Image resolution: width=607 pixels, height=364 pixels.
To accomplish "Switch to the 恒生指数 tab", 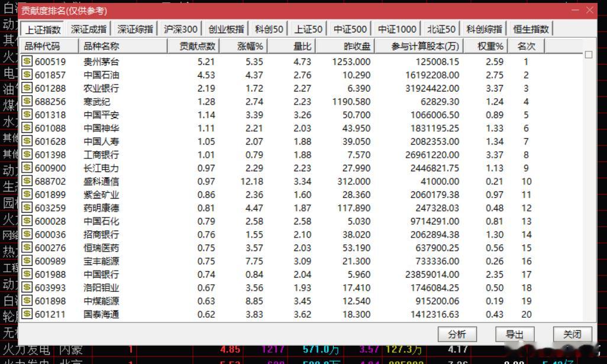I will pos(531,29).
